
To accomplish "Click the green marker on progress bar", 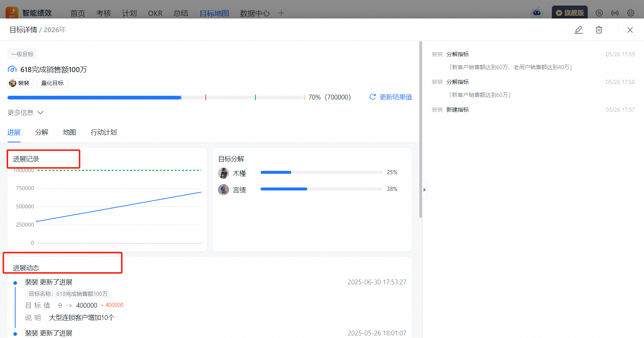I will (255, 98).
